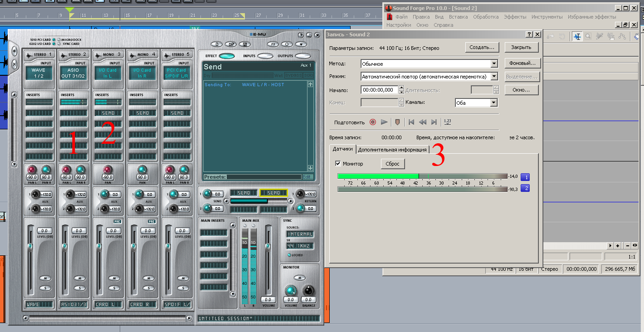Click the 1.23 time display toggle icon
644x332 pixels.
click(448, 122)
